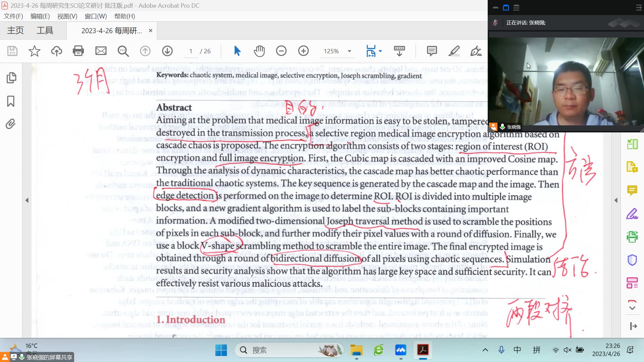Image resolution: width=644 pixels, height=362 pixels.
Task: Click the speaker's video thumbnail in meeting window
Action: (566, 81)
